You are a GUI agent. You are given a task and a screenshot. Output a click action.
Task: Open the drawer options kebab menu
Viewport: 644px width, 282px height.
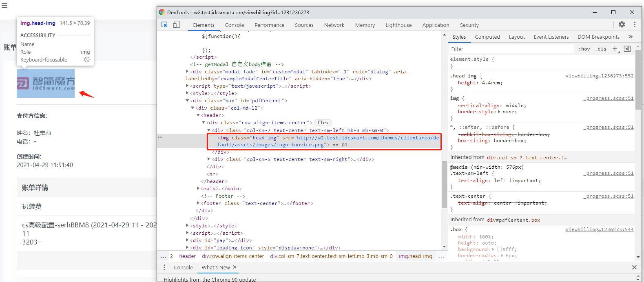pos(164,267)
